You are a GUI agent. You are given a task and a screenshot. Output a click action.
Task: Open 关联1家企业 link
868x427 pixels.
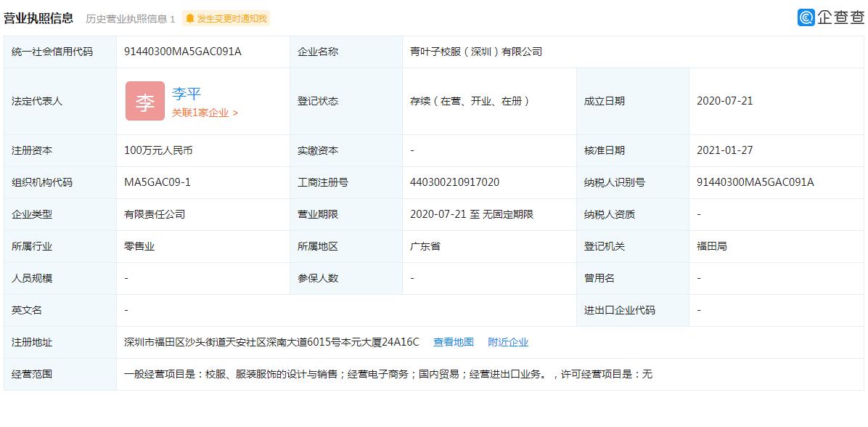[x=205, y=113]
